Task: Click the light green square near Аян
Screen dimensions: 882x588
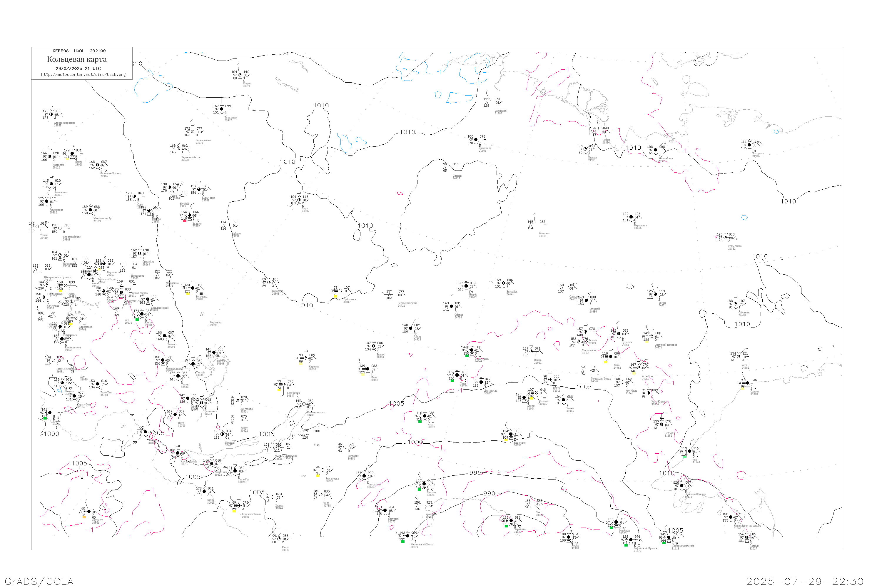Action: [685, 457]
